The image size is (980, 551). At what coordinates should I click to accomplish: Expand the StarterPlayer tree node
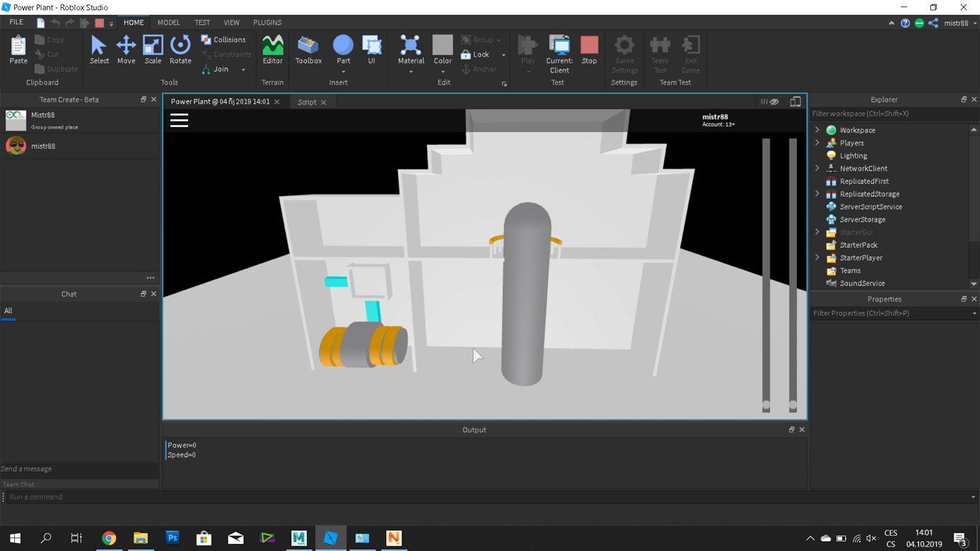click(x=817, y=258)
